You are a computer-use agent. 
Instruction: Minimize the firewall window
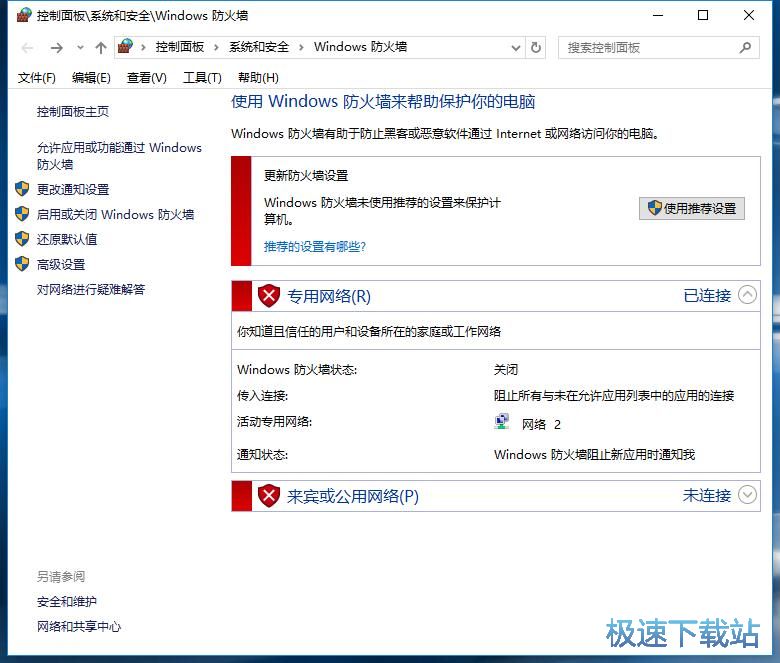[x=658, y=15]
